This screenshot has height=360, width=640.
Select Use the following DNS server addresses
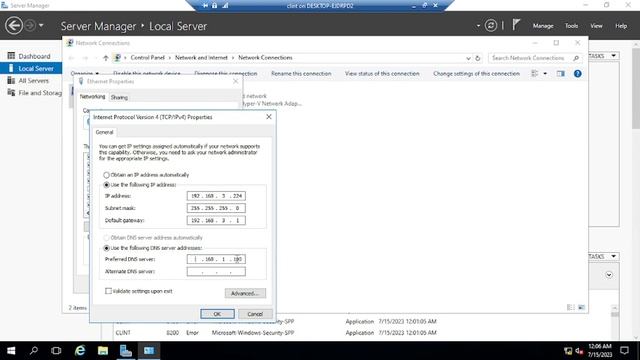tap(153, 248)
